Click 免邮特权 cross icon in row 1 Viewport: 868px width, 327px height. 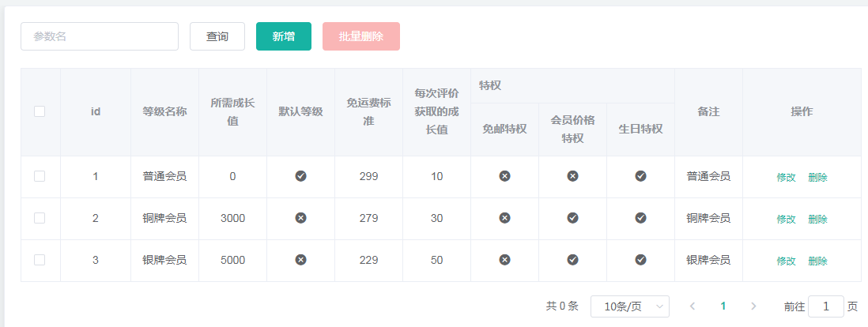pos(504,176)
